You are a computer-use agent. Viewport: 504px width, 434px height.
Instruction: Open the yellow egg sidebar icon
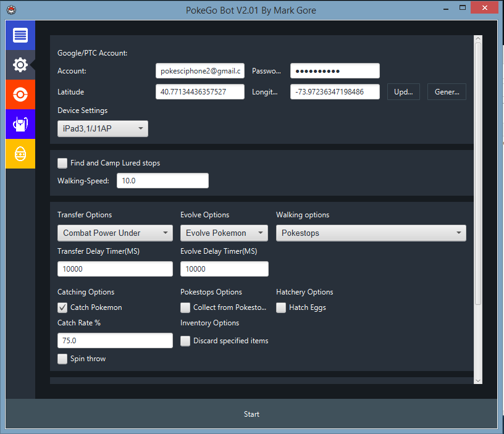(x=20, y=154)
